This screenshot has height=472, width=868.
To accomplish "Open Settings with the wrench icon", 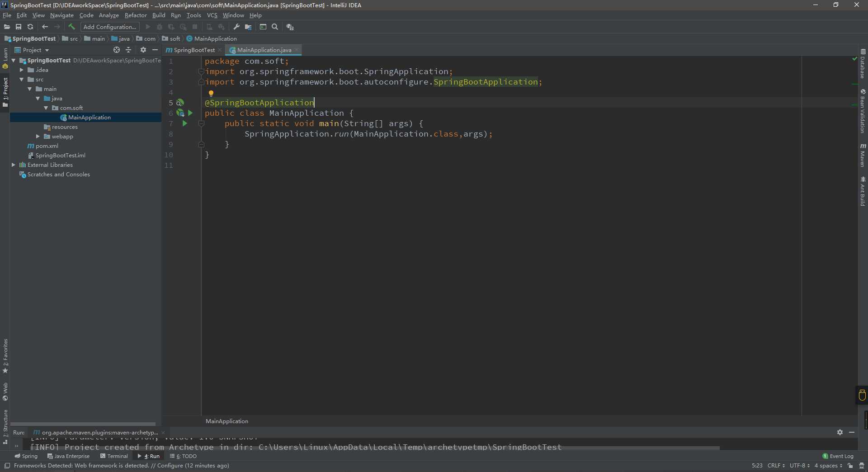I will point(236,27).
